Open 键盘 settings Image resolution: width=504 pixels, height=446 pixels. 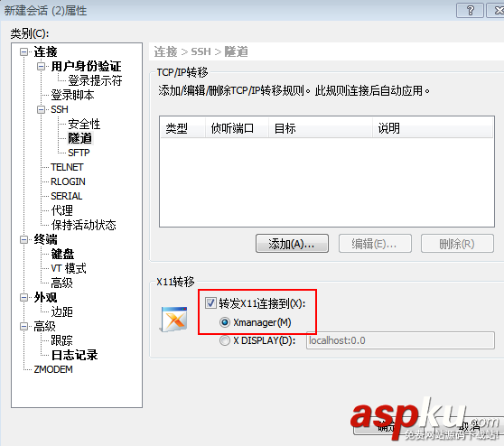(x=62, y=255)
